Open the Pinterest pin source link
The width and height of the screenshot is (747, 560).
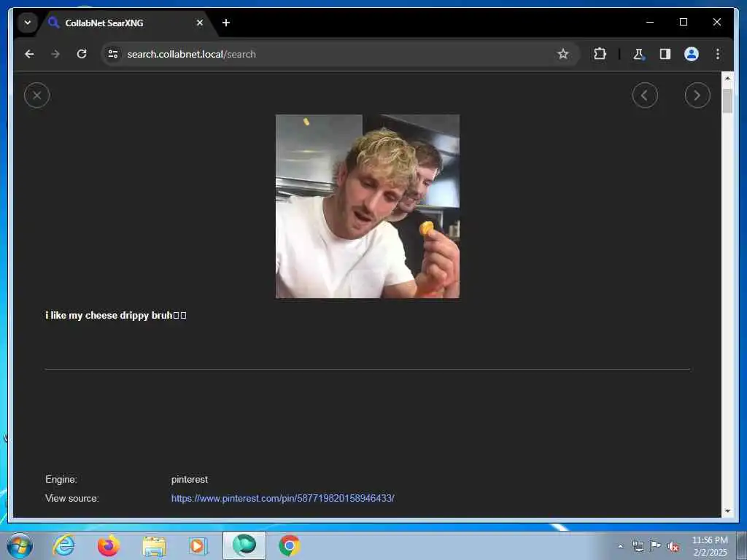282,498
